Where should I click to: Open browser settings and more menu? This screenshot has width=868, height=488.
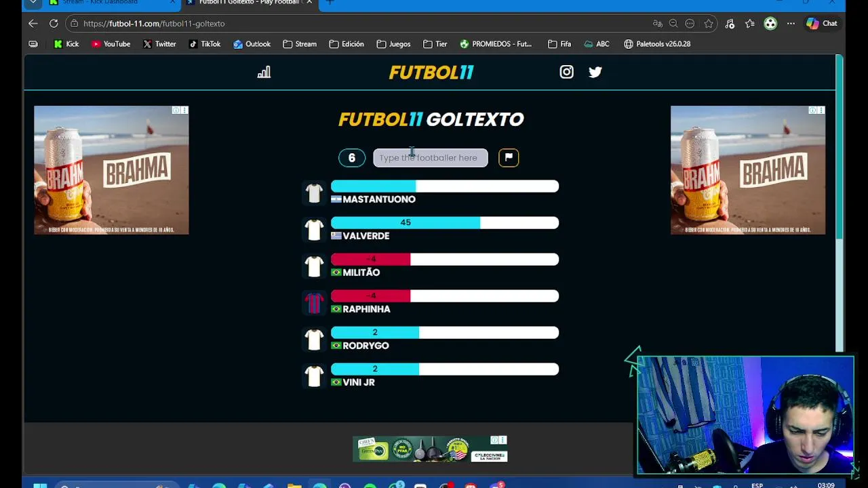click(x=791, y=23)
